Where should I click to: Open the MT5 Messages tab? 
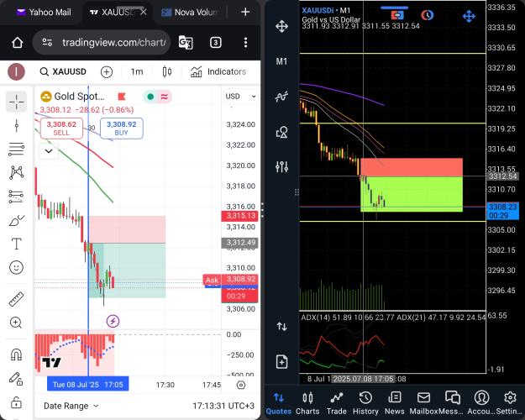click(452, 403)
